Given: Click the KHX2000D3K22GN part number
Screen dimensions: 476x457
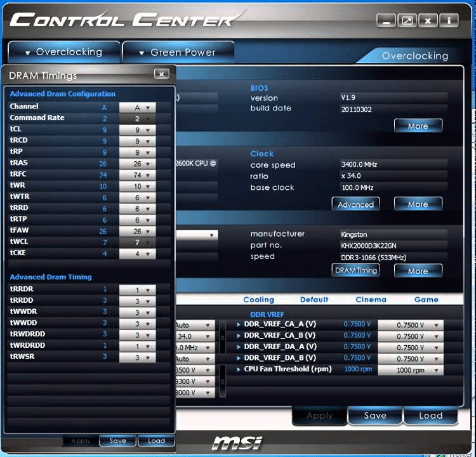Looking at the screenshot, I should tap(368, 246).
